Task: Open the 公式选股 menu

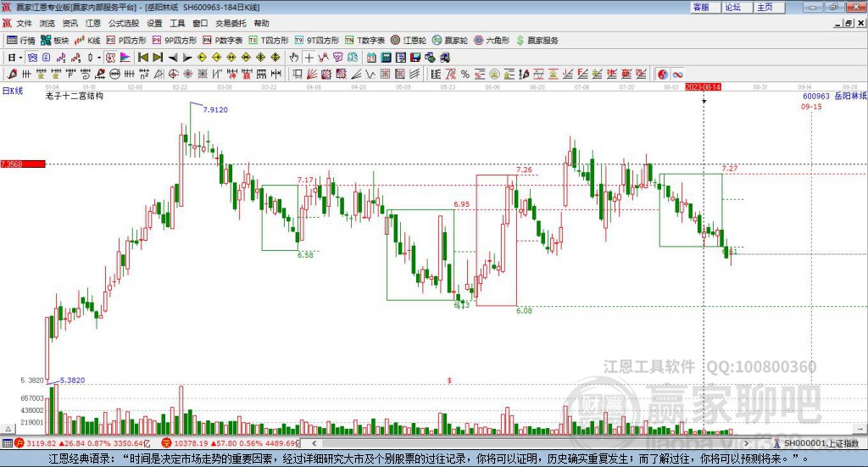Action: click(123, 23)
